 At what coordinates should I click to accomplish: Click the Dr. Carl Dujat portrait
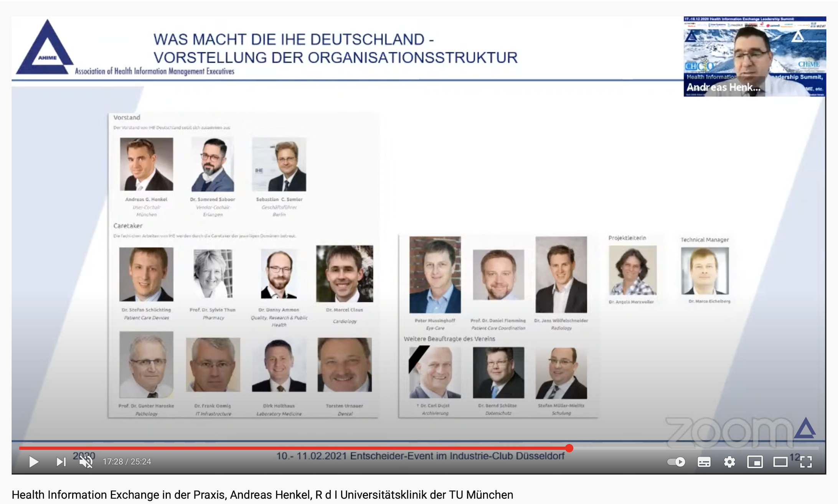pos(435,372)
